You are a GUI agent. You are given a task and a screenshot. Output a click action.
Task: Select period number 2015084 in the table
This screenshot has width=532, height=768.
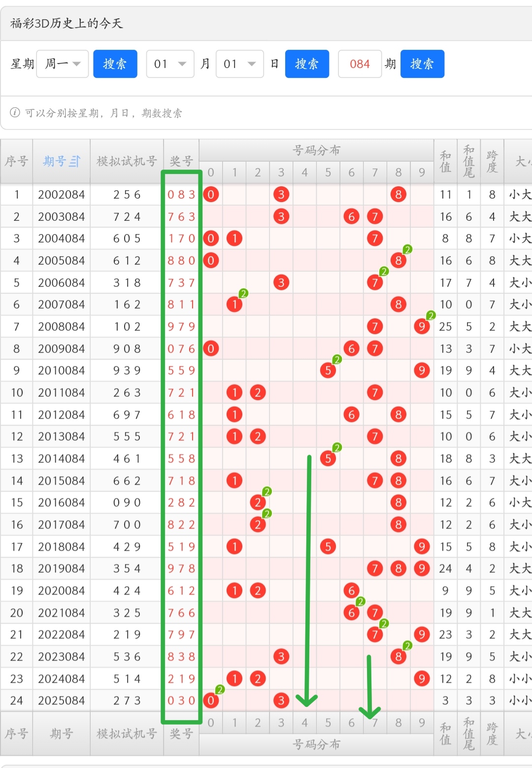point(62,481)
